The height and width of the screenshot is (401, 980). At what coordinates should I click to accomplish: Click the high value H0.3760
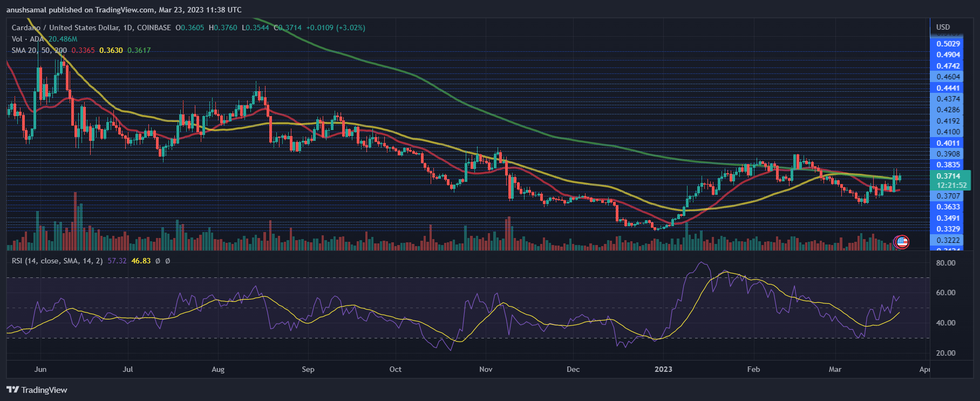pos(223,28)
